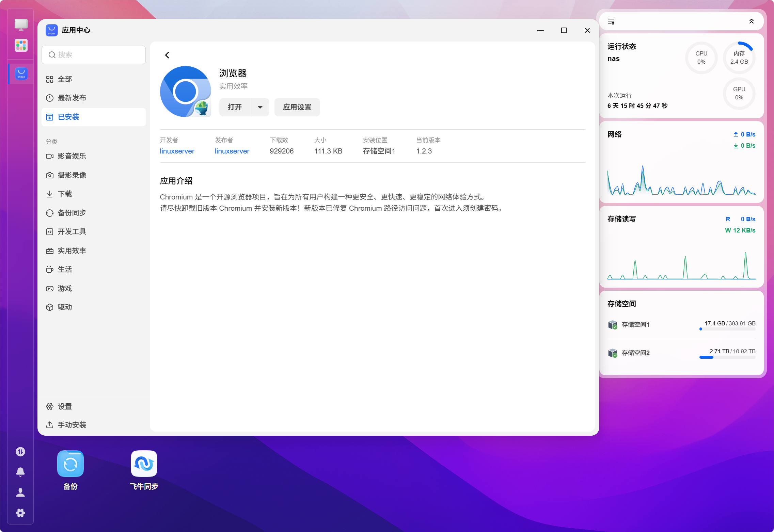Expand the 打开 button dropdown arrow
This screenshot has height=532, width=774.
pos(260,107)
